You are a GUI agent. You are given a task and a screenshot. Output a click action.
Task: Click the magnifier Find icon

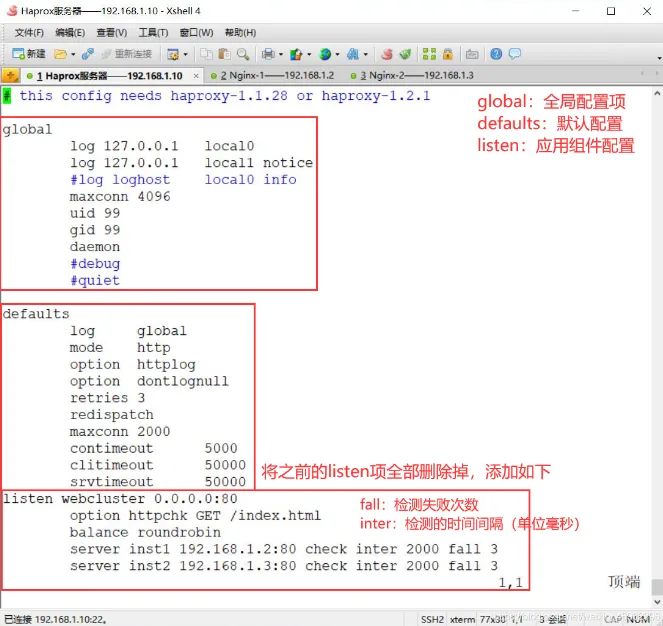[x=243, y=54]
